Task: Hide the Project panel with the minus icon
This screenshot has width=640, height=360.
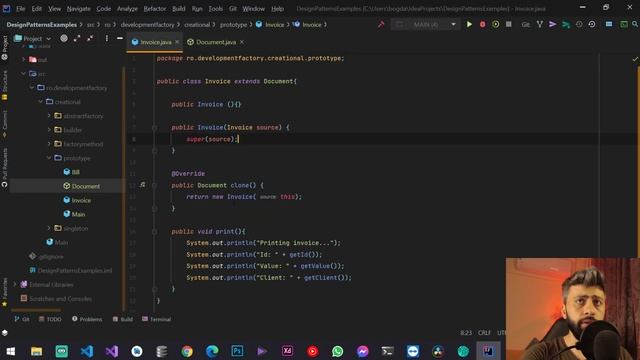Action: click(120, 38)
